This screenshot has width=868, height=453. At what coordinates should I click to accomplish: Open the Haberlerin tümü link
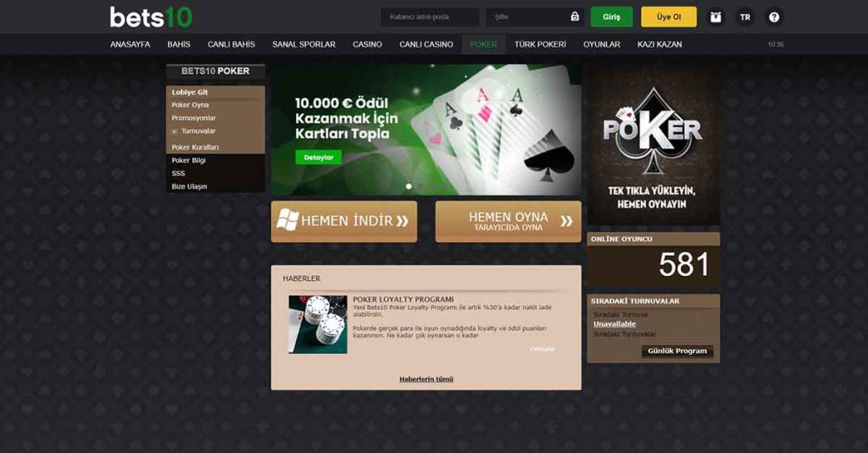click(426, 378)
